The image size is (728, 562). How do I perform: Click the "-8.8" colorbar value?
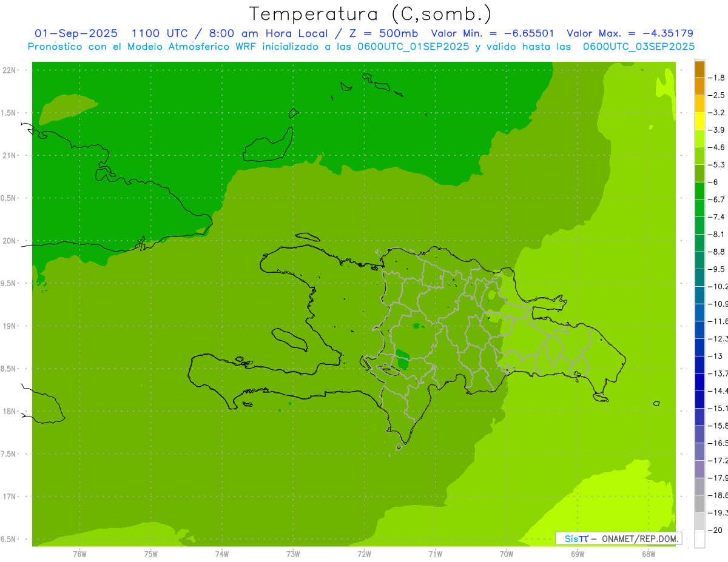tap(716, 252)
